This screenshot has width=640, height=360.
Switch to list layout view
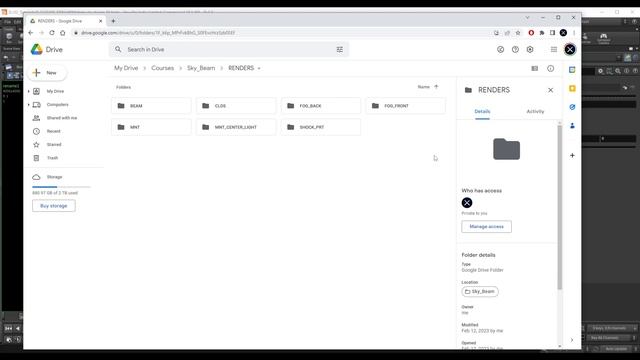point(535,69)
